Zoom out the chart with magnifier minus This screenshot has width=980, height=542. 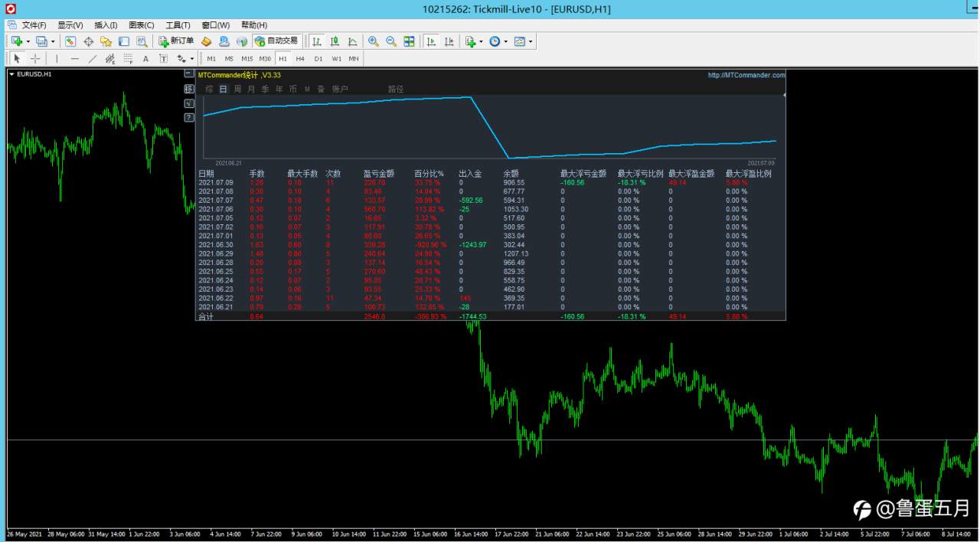click(x=391, y=41)
